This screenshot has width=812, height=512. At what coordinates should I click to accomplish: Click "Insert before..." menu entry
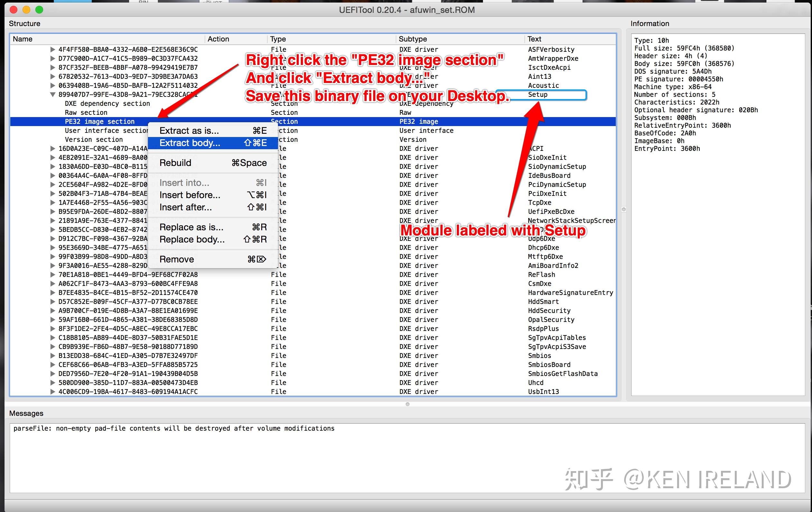190,195
